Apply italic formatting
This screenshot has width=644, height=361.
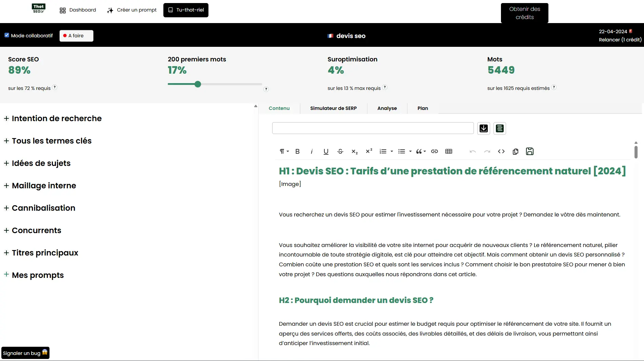click(311, 151)
